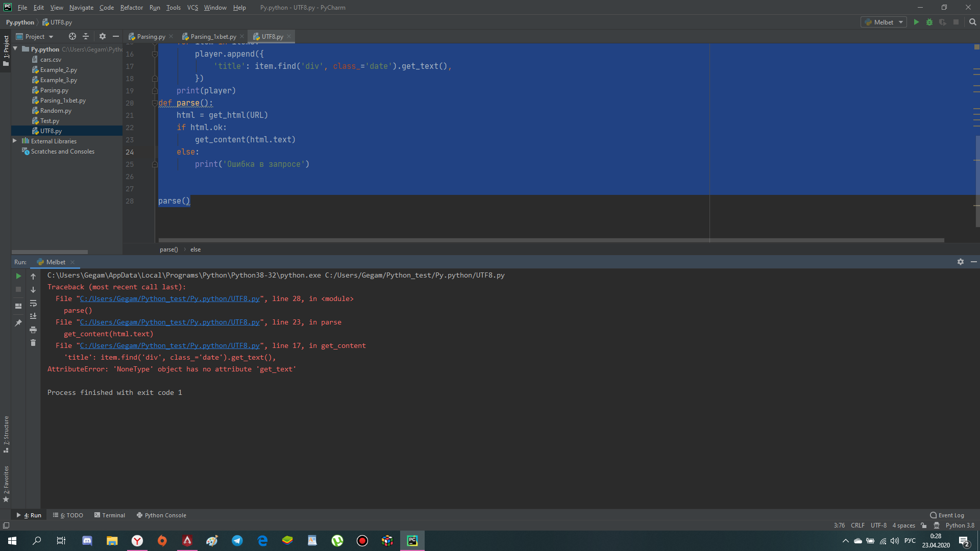Screen dimensions: 980x551
Task: Toggle read-only lock icon in status bar
Action: [924, 525]
